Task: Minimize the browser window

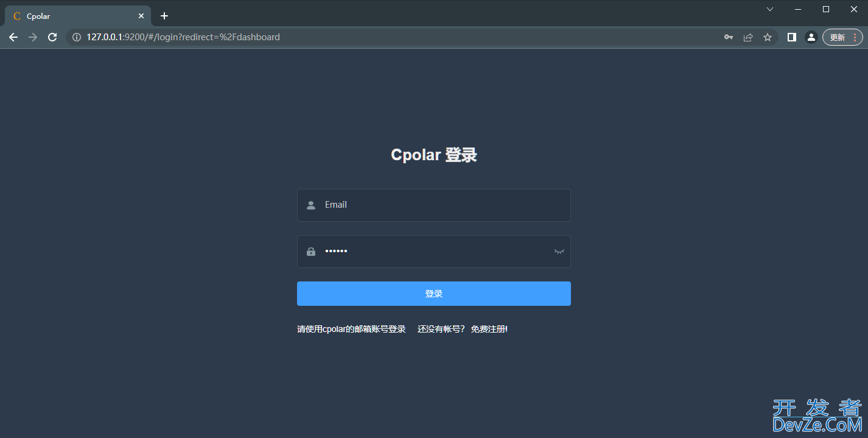Action: click(x=798, y=9)
